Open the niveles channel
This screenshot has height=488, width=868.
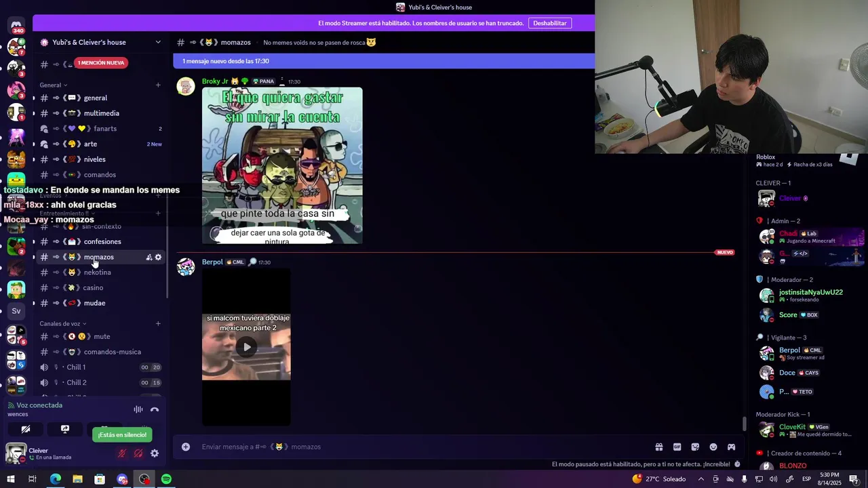(x=100, y=159)
